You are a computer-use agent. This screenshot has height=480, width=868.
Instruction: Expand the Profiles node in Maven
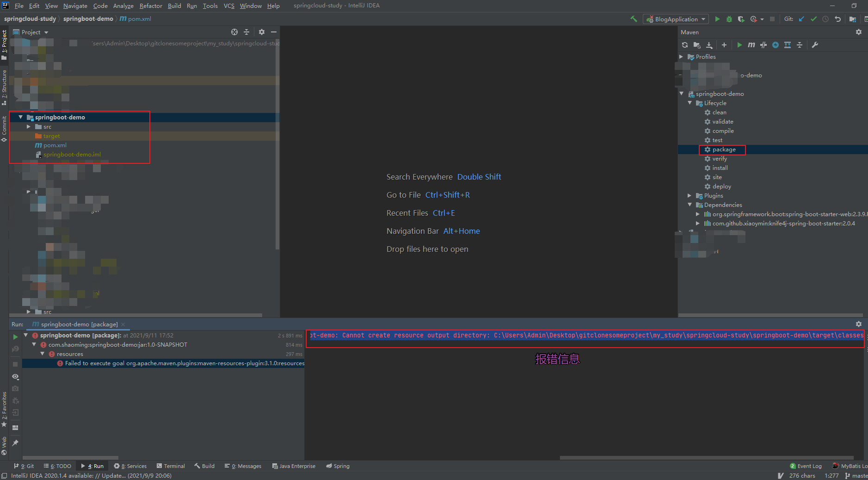681,56
